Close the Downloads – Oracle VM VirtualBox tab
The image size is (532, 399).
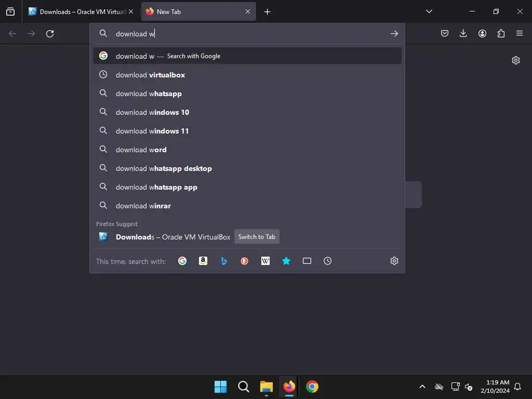click(x=131, y=11)
